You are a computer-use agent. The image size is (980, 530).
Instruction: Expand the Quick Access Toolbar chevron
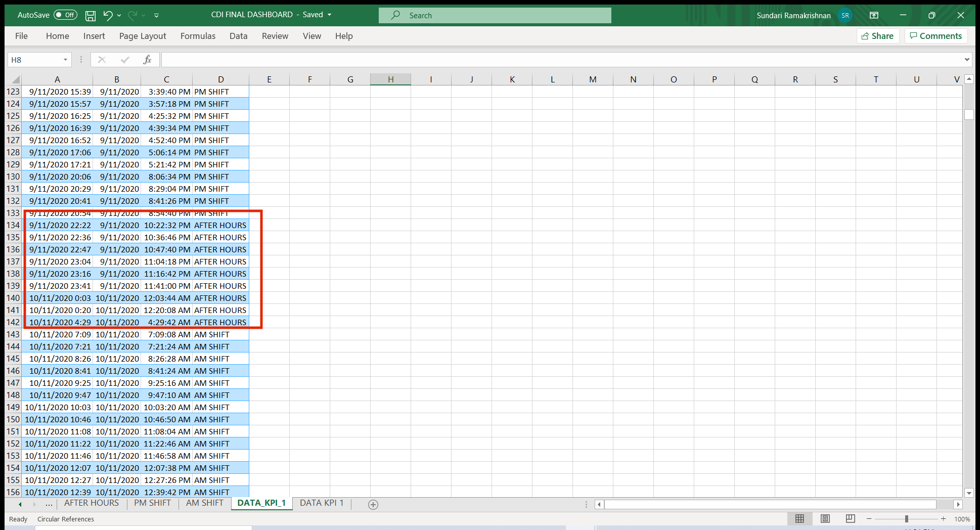point(156,15)
